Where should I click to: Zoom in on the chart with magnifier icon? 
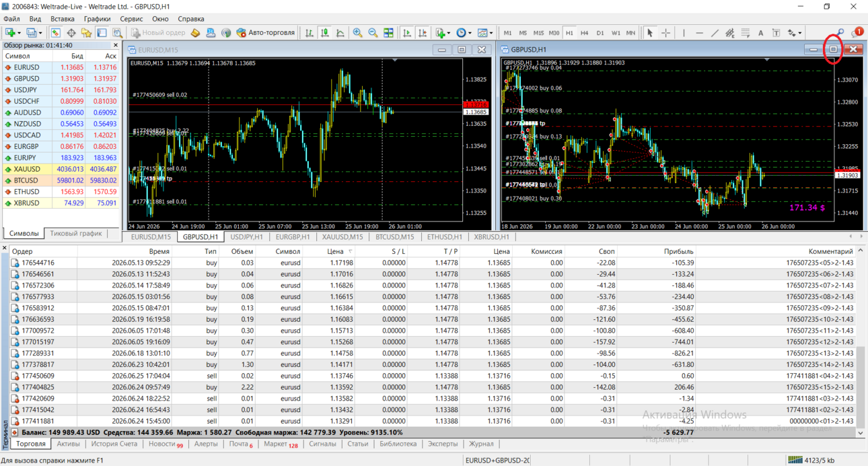(x=357, y=32)
